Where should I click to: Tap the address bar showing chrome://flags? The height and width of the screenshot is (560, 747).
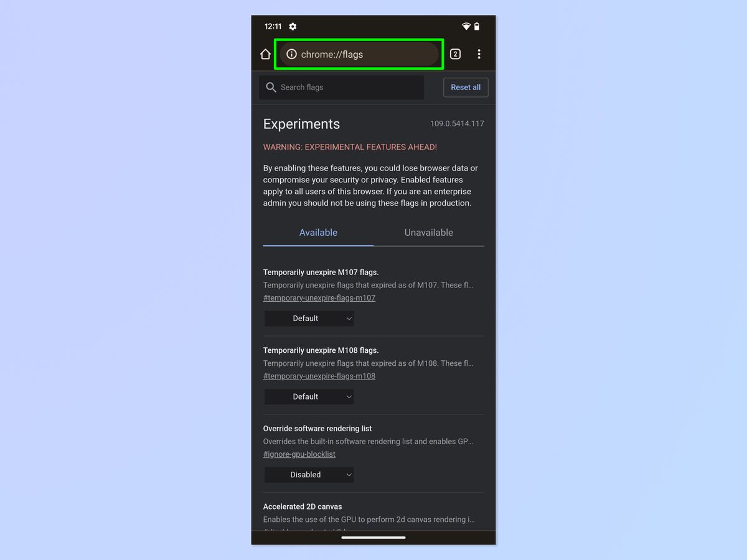[x=358, y=54]
